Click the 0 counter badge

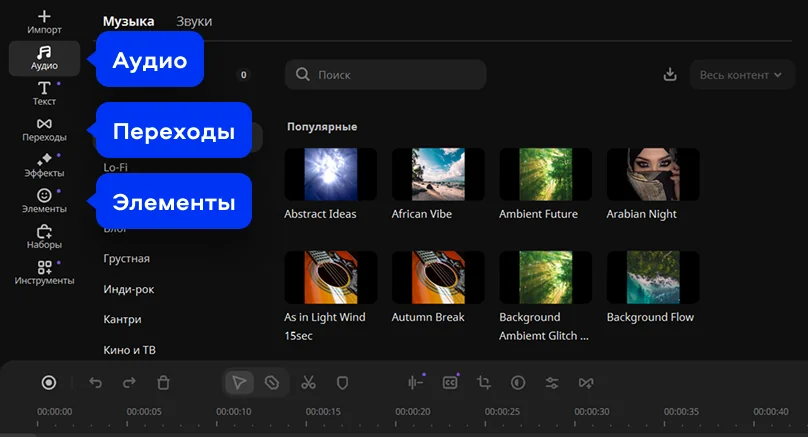click(x=244, y=75)
